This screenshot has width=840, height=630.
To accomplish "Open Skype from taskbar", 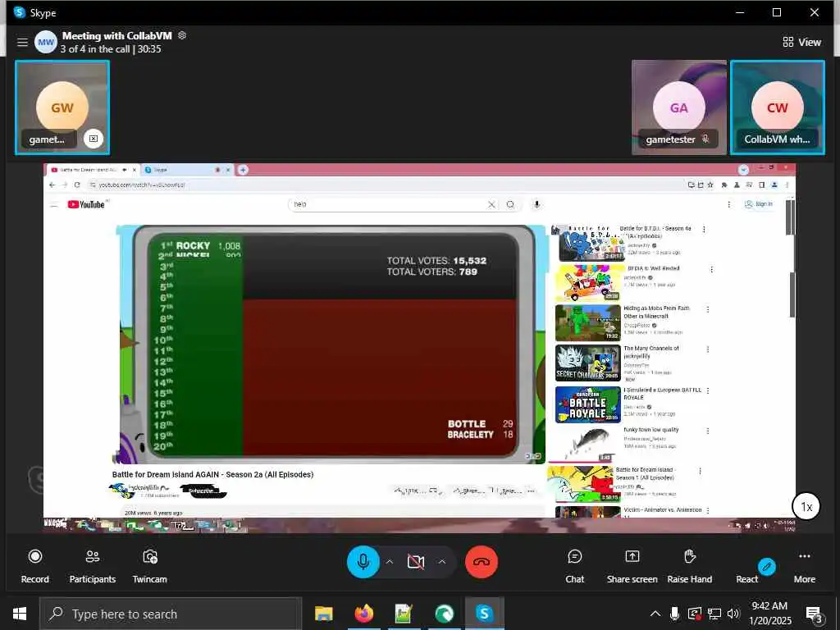I will point(484,614).
